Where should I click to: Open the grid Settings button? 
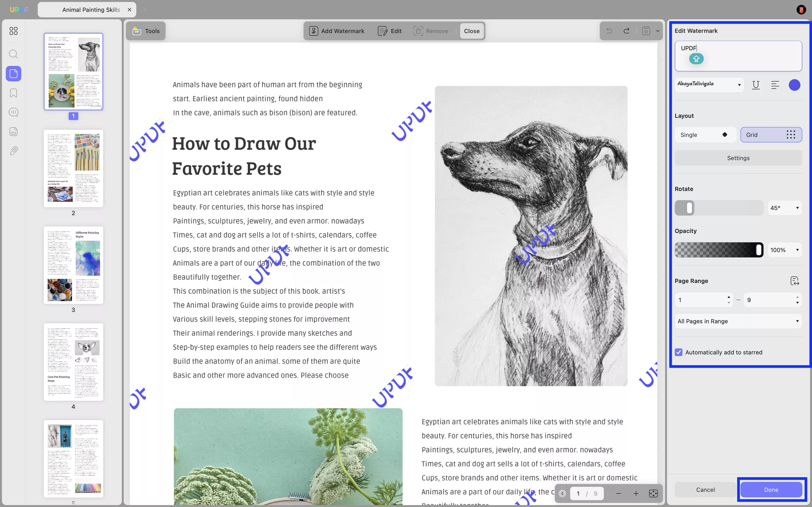[738, 158]
